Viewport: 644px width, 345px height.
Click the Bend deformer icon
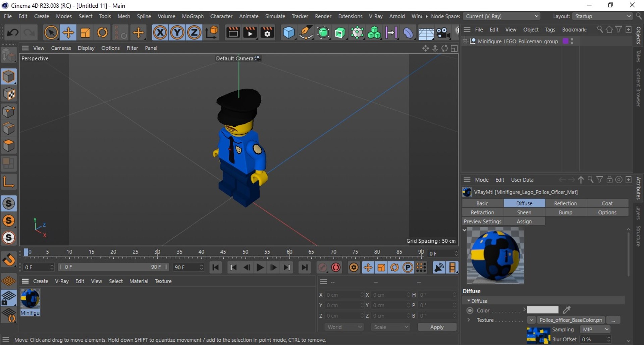tap(408, 33)
